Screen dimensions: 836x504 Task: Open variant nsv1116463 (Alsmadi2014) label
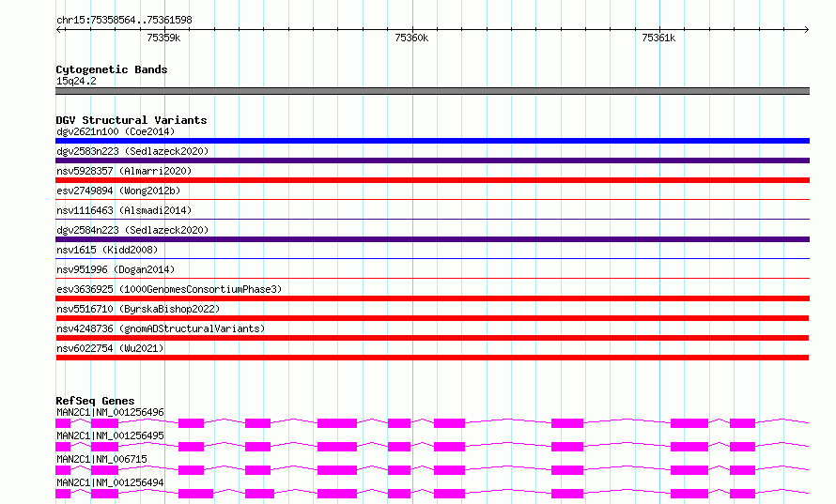124,210
